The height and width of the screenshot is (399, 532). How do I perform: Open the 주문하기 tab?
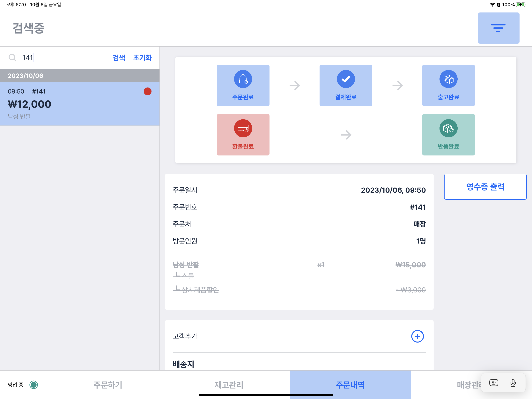(x=108, y=385)
